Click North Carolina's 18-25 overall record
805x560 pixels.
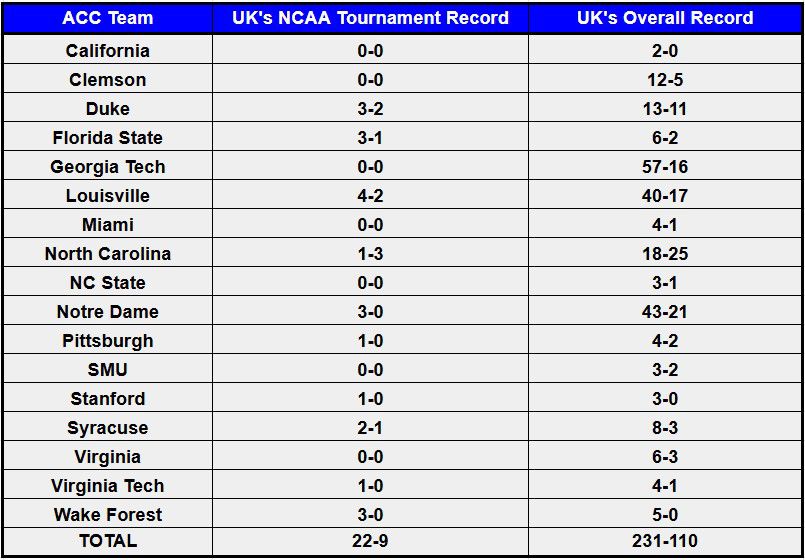click(665, 254)
